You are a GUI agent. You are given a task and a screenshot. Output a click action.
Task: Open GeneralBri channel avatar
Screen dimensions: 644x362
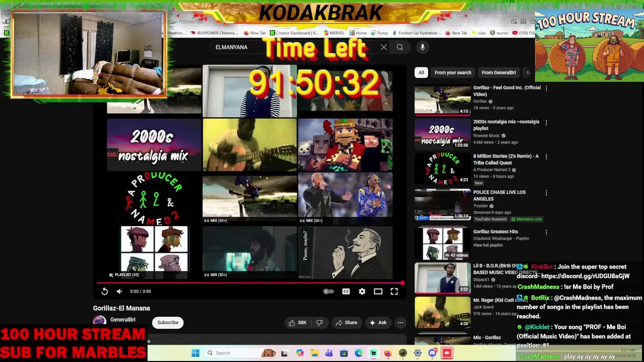point(100,321)
